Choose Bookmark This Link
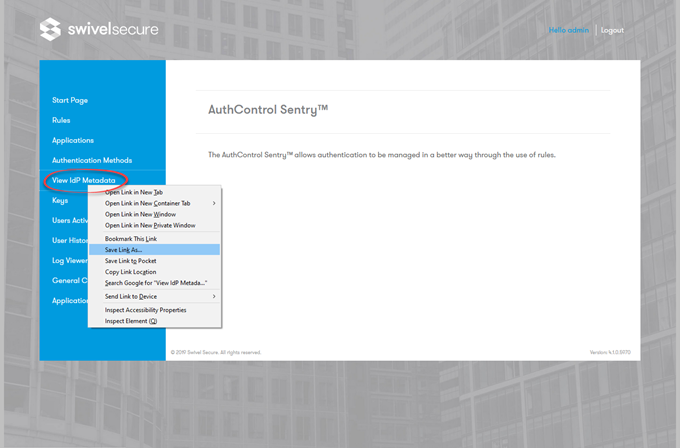 [131, 239]
